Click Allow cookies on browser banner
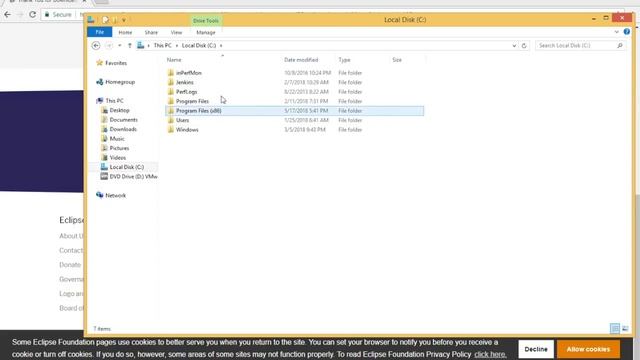Screen dimensions: 640x360 point(588,349)
